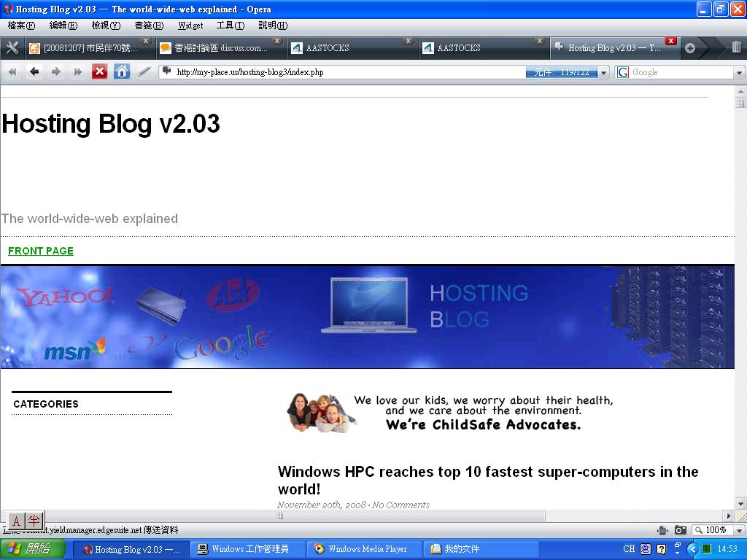747x560 pixels.
Task: Switch to the 香港討論區 discuss.com tab
Action: (x=219, y=48)
